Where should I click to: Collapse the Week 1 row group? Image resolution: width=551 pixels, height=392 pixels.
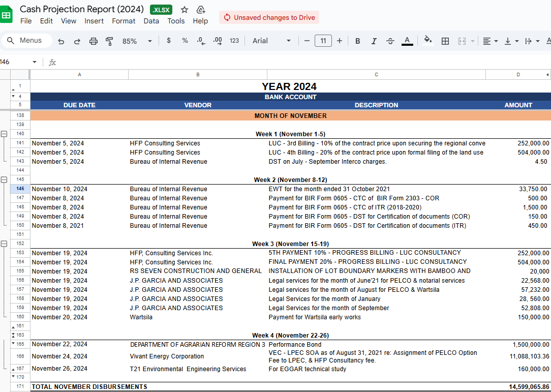[x=4, y=134]
